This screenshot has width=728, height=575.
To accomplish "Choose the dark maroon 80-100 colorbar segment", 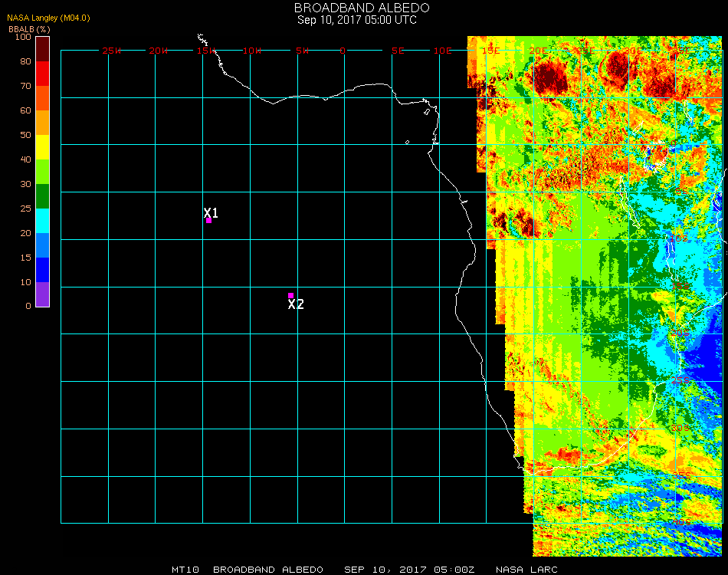I will point(43,48).
